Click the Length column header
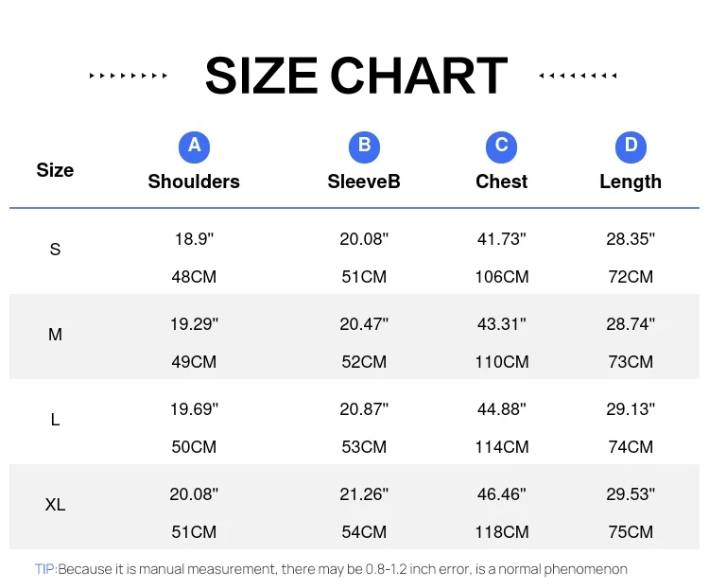 pyautogui.click(x=631, y=182)
